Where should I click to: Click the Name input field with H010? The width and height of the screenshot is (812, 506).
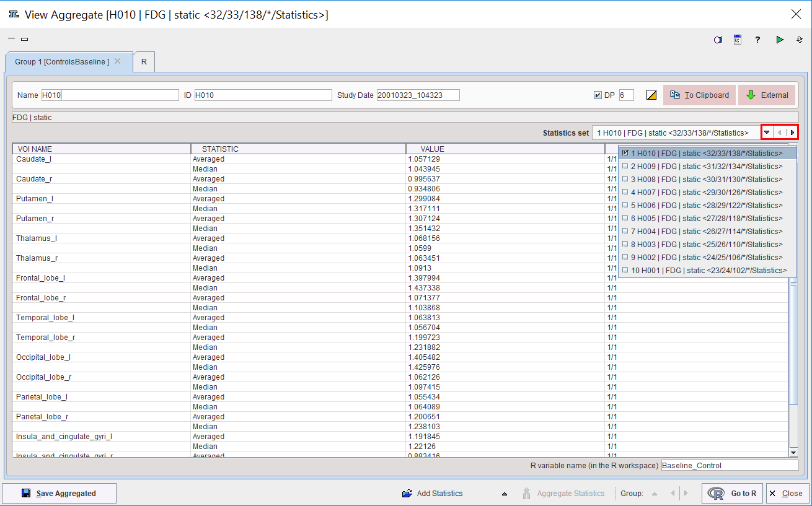[x=110, y=95]
